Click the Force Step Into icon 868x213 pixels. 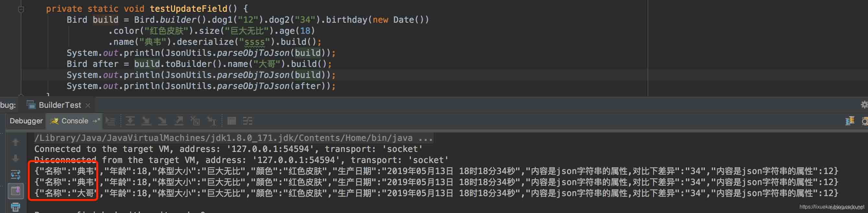coord(162,121)
